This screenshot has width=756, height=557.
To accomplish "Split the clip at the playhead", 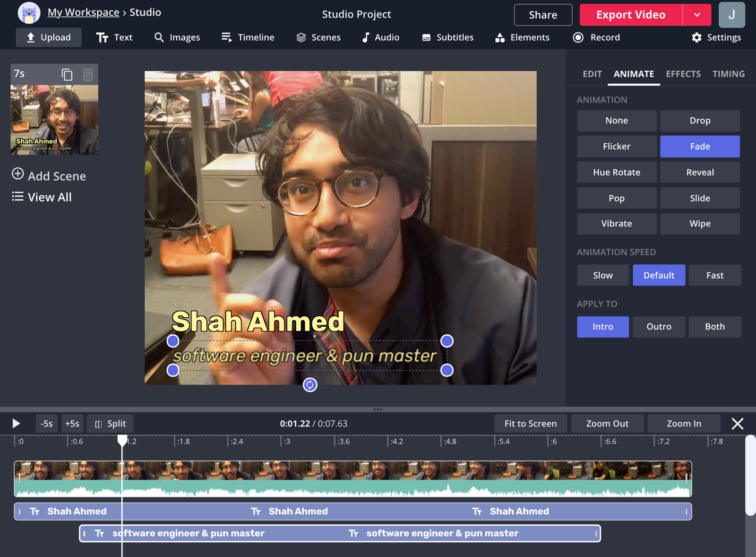I will (110, 423).
